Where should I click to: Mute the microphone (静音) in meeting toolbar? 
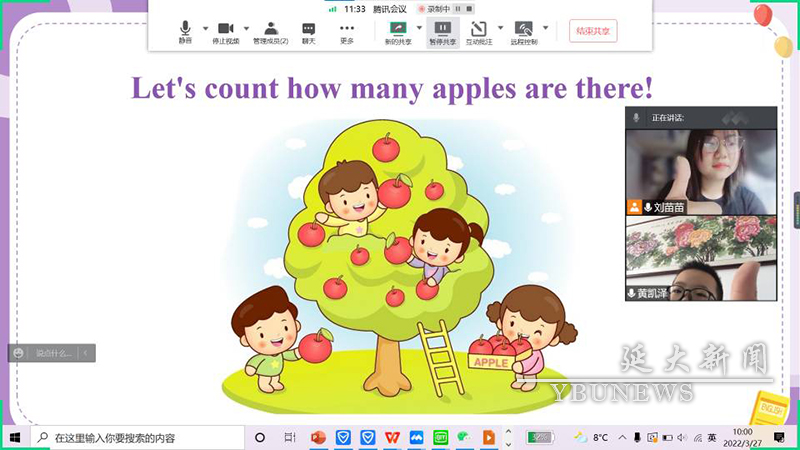tap(185, 32)
